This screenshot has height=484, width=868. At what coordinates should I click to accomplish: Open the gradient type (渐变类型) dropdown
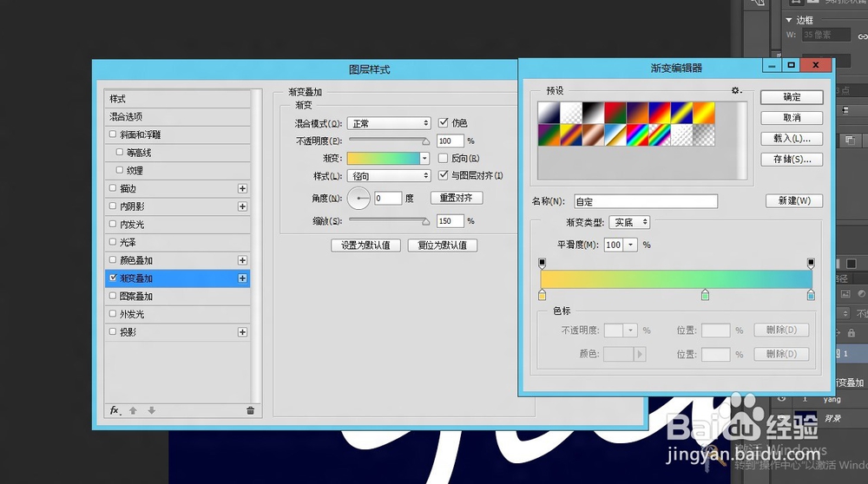(629, 222)
